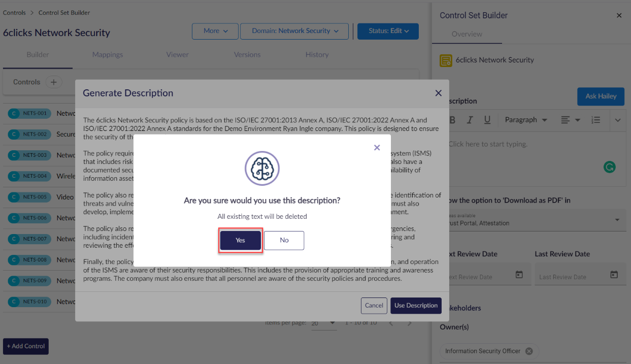Click the Ask Hailey button
631x364 pixels.
(601, 96)
